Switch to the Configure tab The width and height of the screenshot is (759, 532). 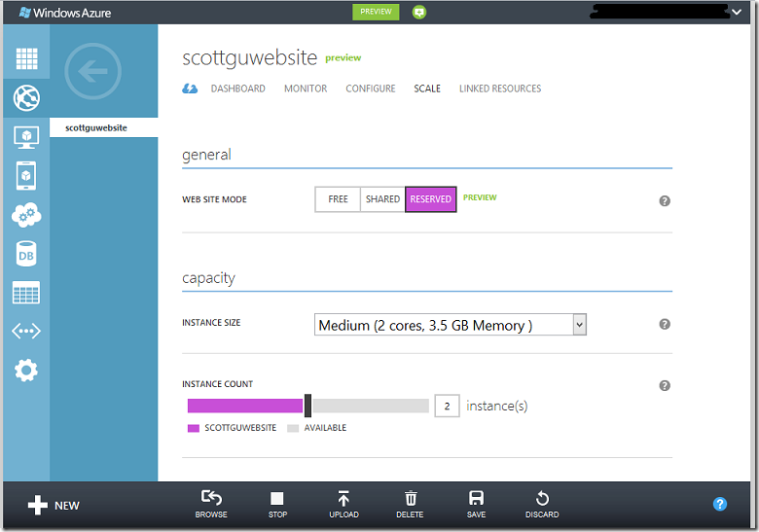(371, 89)
